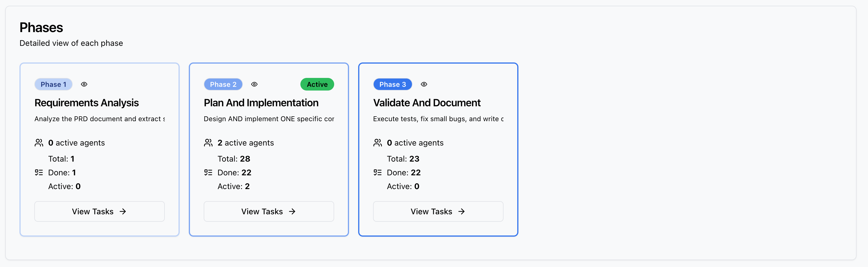Click the task list icon in Phase 1 card
868x267 pixels.
coord(39,172)
